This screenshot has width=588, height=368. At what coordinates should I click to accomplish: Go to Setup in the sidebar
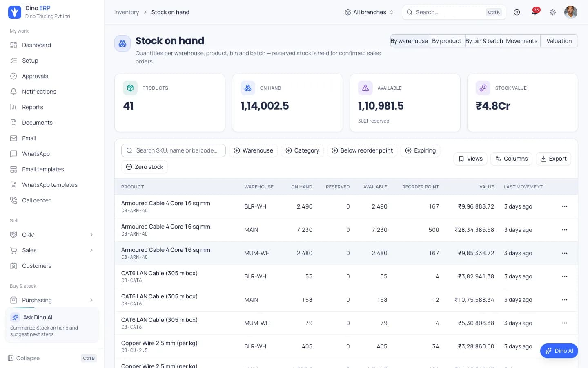[52, 61]
